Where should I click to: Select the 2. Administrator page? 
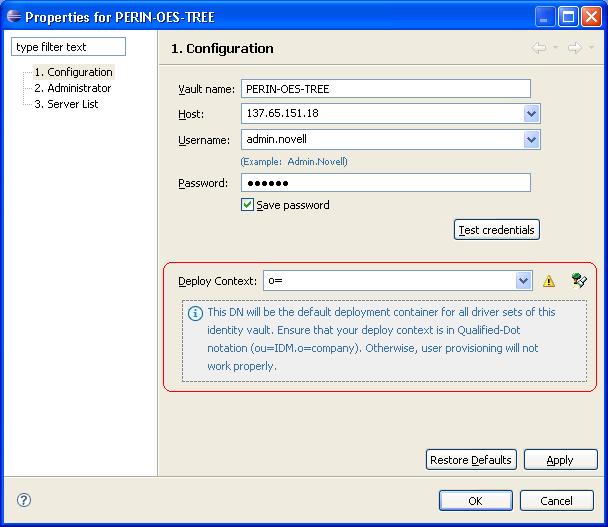point(73,88)
